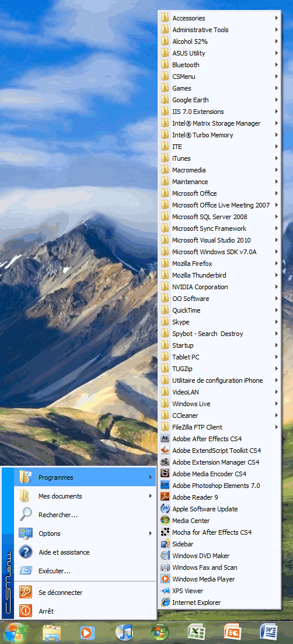This screenshot has width=293, height=644.
Task: Choose Arrêt to shut down
Action: point(85,611)
